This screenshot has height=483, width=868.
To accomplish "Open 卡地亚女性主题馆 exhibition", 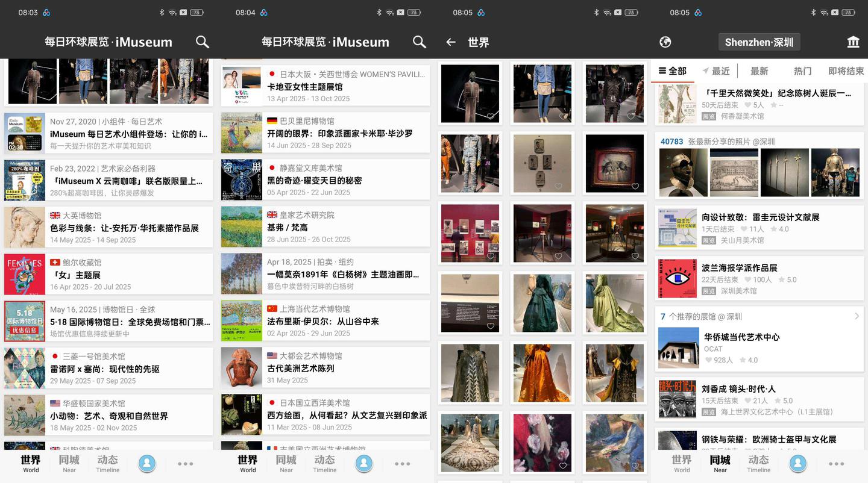I will tap(325, 86).
